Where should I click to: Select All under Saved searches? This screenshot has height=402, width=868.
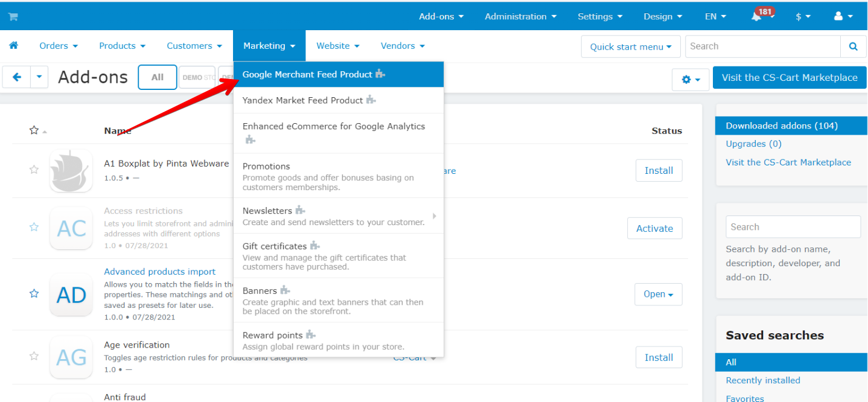pos(791,362)
